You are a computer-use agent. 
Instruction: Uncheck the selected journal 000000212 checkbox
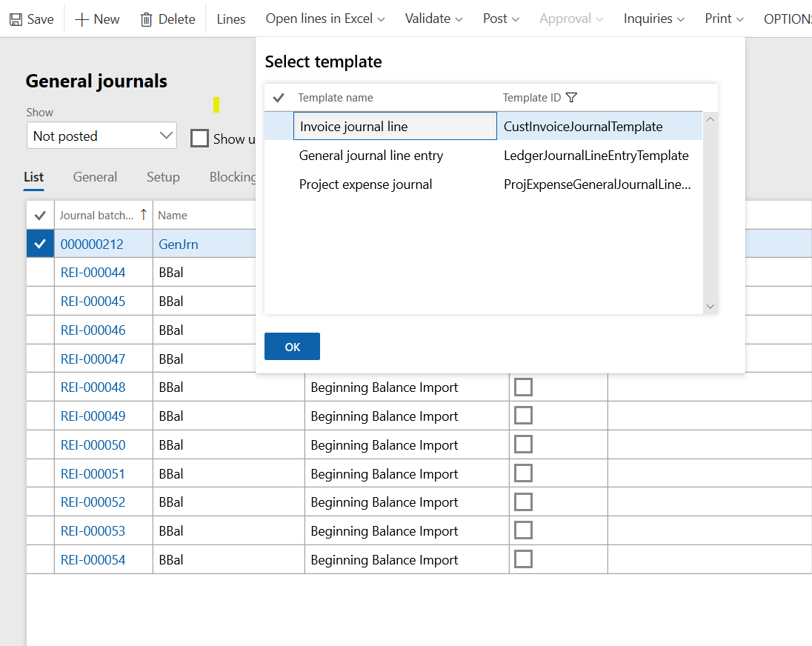click(39, 243)
